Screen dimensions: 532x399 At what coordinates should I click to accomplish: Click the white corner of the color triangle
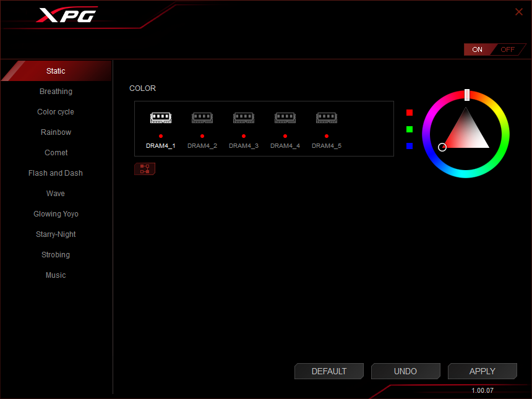tap(487, 146)
